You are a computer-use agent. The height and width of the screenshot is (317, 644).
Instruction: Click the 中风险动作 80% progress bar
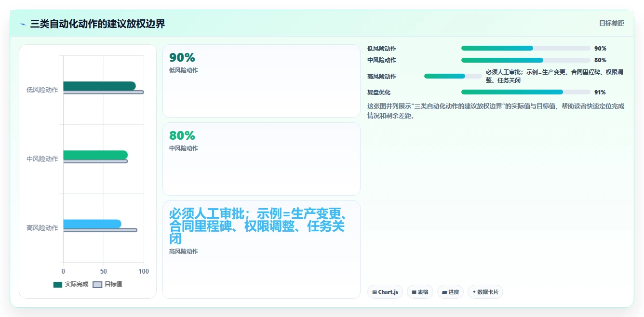coord(526,60)
